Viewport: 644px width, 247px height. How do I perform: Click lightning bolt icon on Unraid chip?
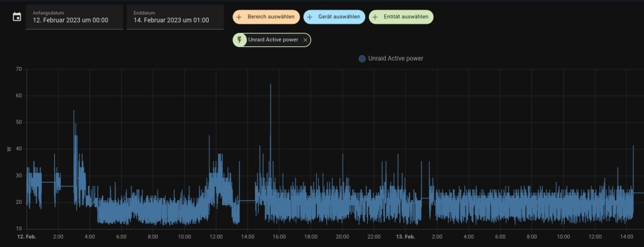point(239,40)
